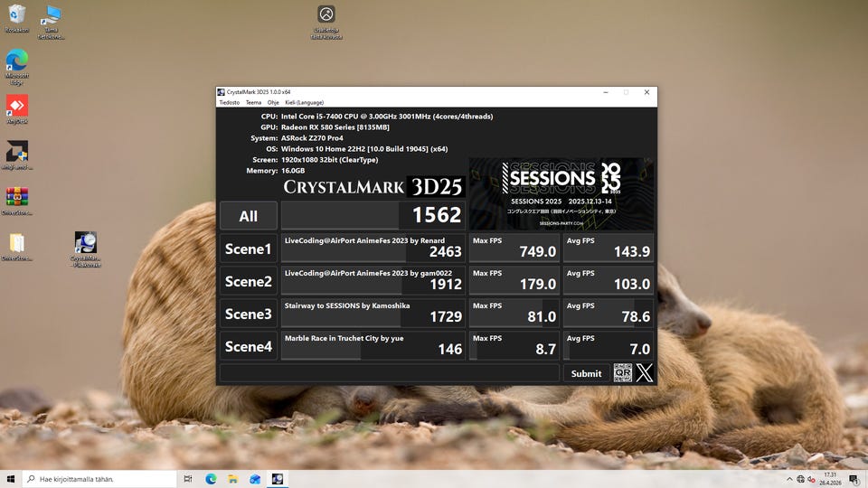
Task: Open the DriverStore folder on the desktop
Action: [16, 247]
